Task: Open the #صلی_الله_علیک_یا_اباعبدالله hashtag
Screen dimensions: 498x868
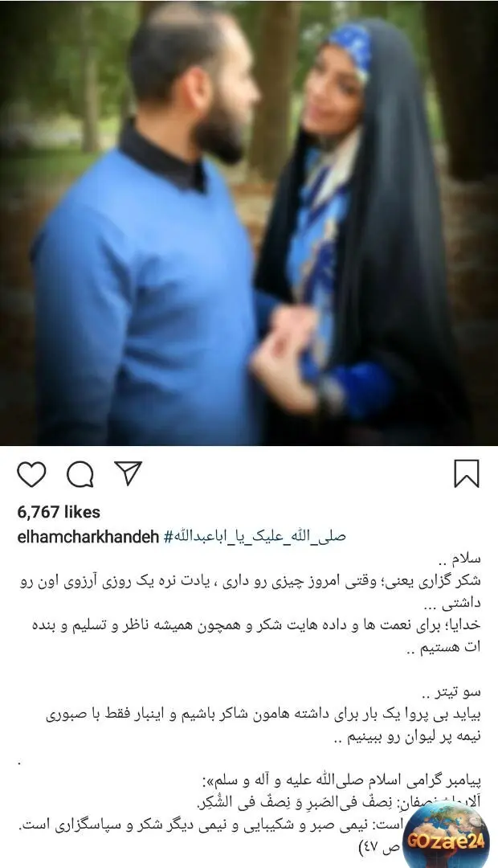Action: [255, 537]
